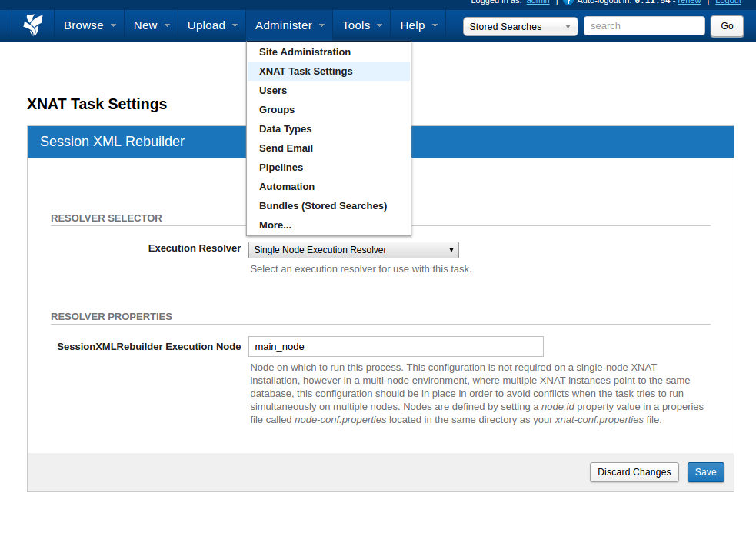The image size is (756, 553).
Task: Click the search text field
Action: (644, 26)
